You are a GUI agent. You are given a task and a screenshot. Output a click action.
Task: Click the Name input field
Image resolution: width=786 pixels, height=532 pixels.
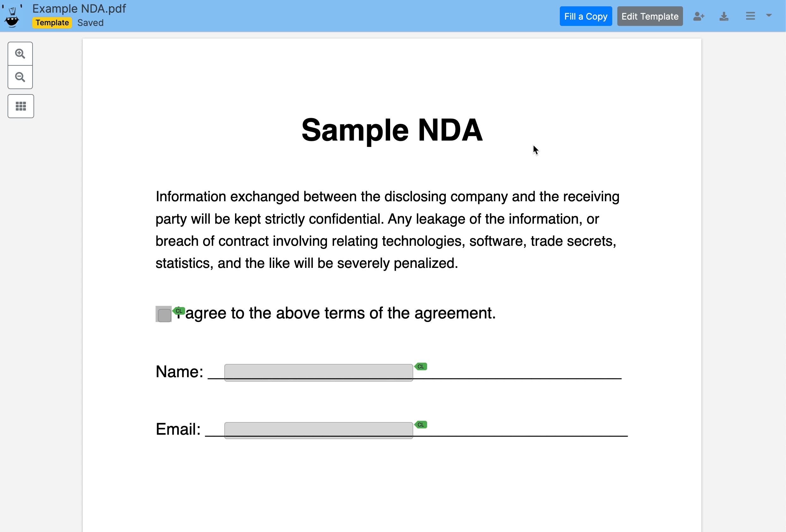click(319, 371)
